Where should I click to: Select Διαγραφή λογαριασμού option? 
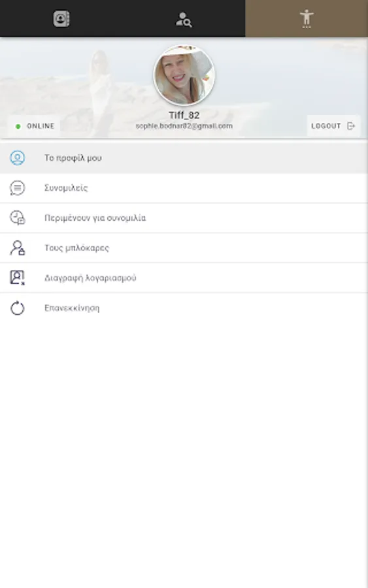coord(184,278)
